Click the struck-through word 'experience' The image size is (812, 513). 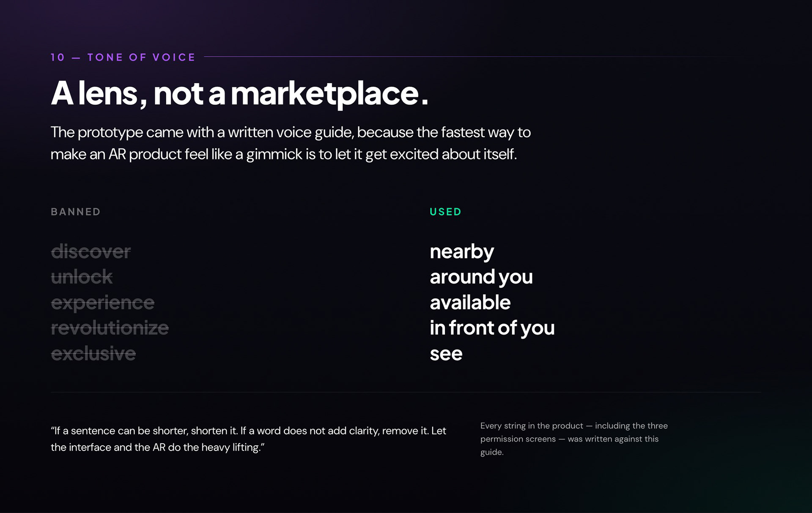coord(103,303)
